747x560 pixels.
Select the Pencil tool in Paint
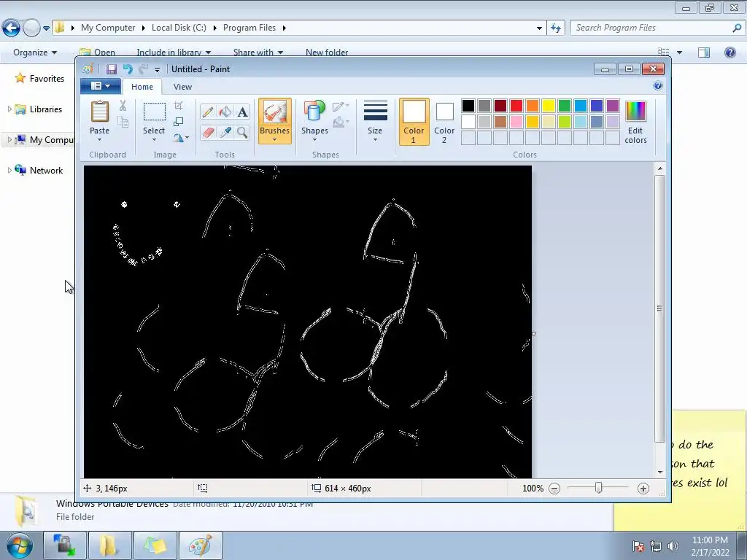[208, 112]
